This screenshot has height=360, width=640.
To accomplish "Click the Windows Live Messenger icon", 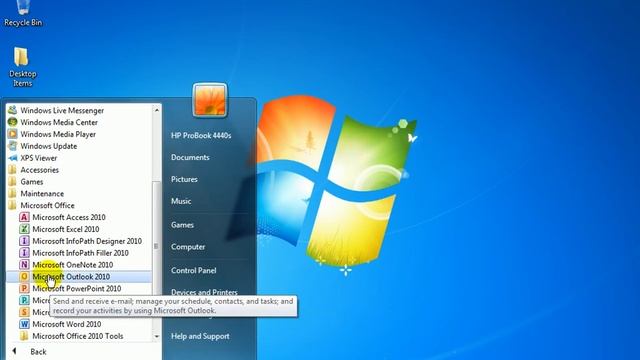I will [x=13, y=110].
